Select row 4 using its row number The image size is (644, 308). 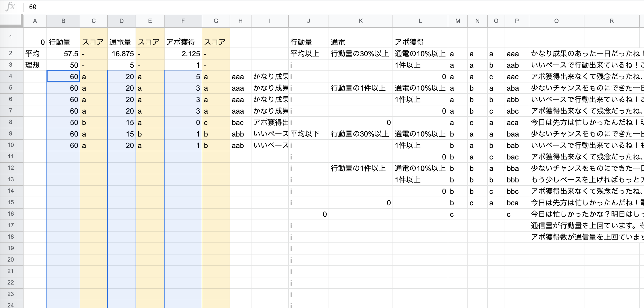pyautogui.click(x=11, y=76)
